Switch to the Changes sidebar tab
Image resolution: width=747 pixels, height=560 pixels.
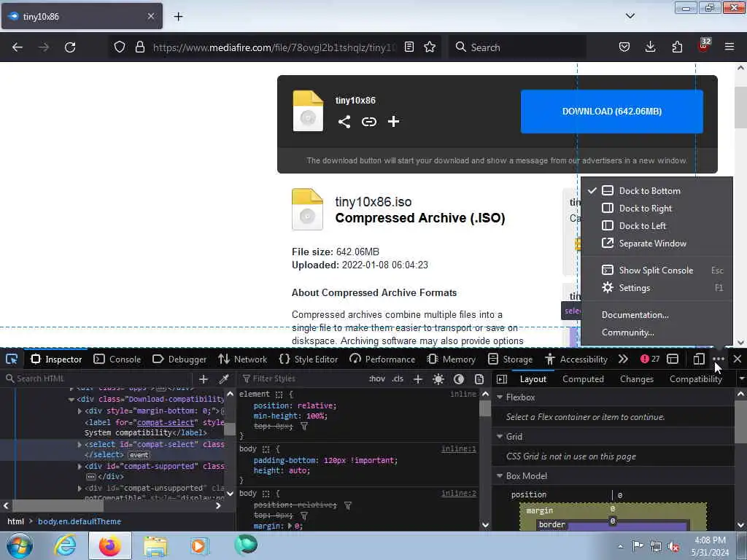[636, 379]
